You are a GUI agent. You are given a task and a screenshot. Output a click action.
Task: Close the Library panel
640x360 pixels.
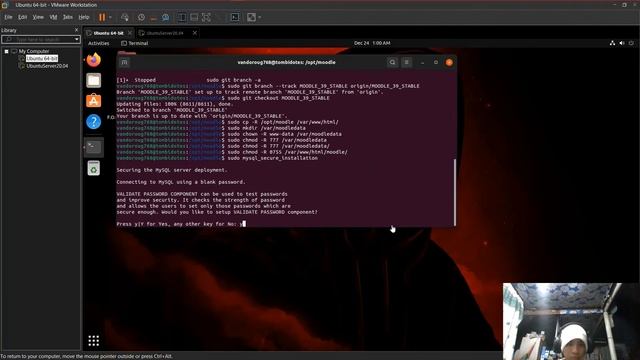[76, 30]
